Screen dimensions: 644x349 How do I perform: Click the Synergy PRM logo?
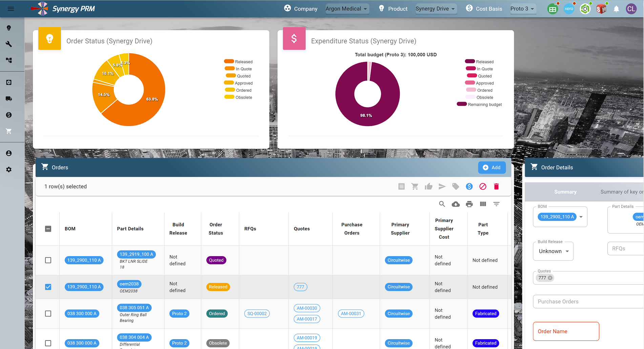(x=63, y=9)
